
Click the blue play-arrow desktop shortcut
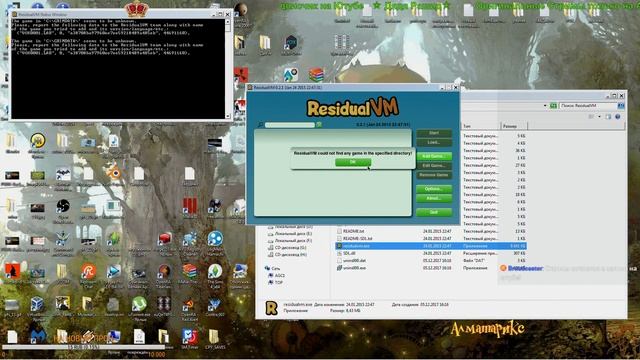(113, 271)
